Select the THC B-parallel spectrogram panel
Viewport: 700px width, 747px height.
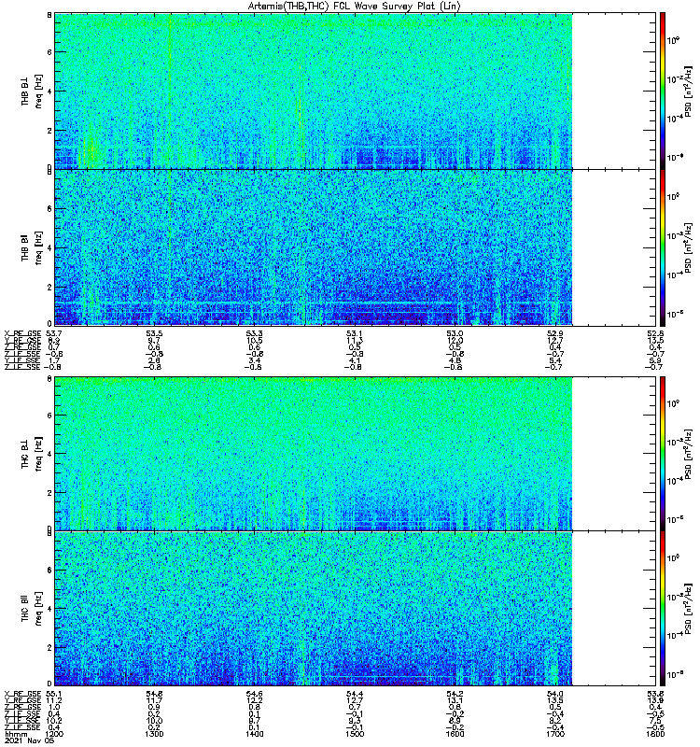(x=356, y=609)
